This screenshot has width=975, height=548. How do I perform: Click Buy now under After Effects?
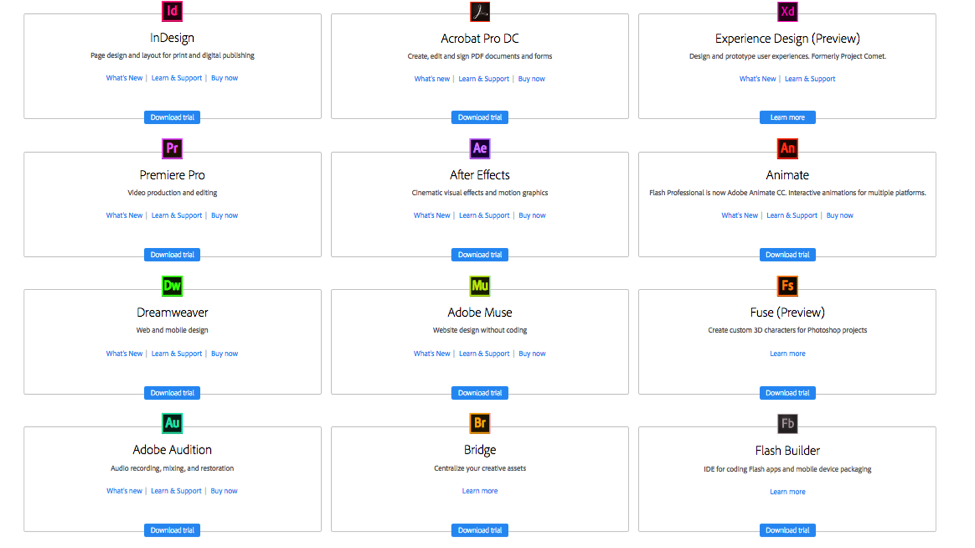coord(532,216)
